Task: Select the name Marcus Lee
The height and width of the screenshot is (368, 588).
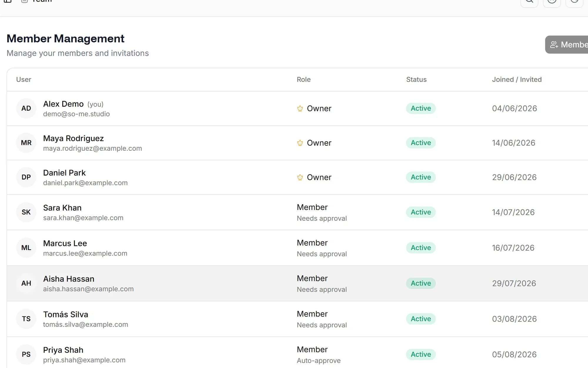Action: click(65, 243)
